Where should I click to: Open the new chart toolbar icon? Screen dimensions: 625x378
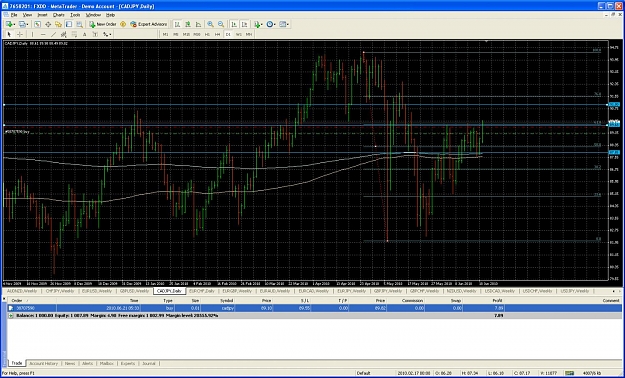pyautogui.click(x=10, y=24)
